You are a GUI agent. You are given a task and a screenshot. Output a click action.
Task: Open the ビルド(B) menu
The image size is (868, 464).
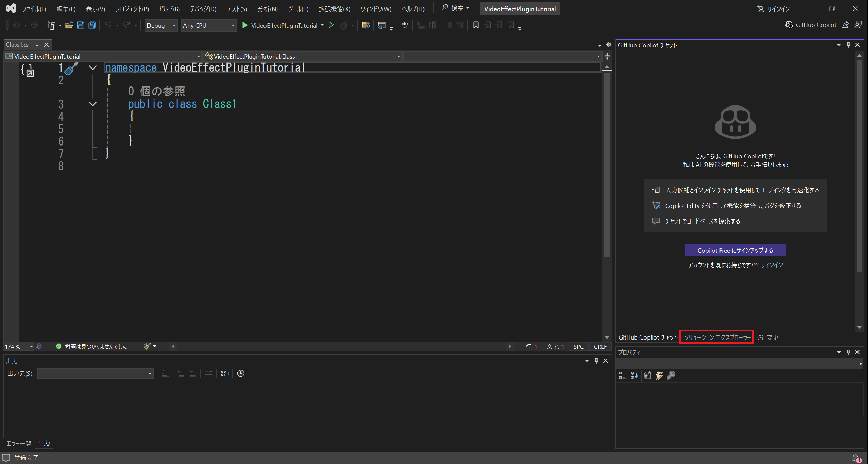[x=169, y=9]
